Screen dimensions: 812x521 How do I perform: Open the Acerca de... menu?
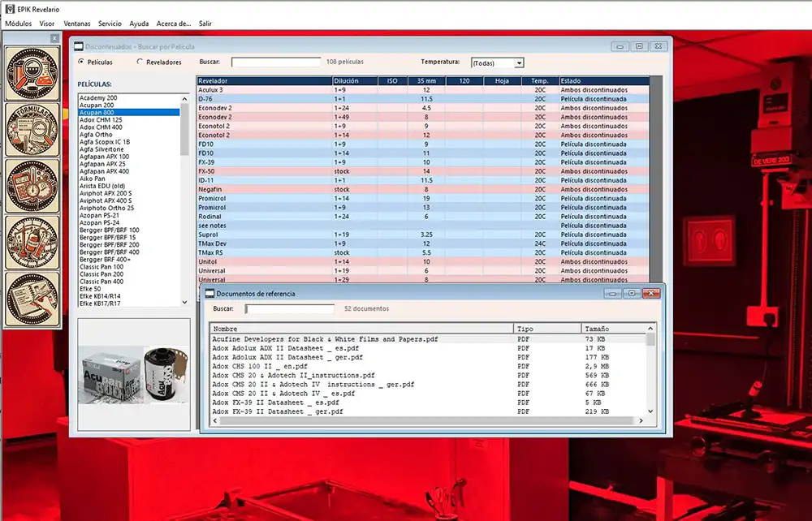pyautogui.click(x=174, y=24)
